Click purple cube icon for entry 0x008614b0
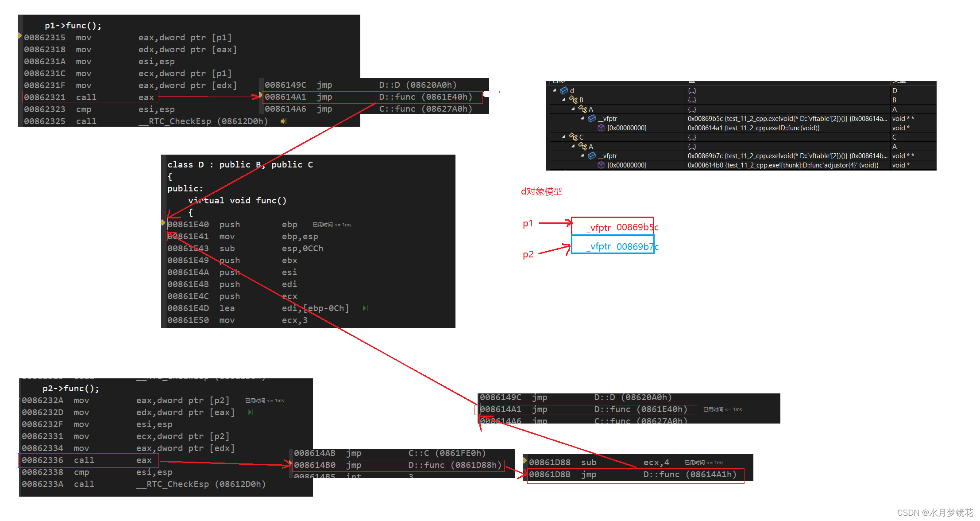 [601, 165]
